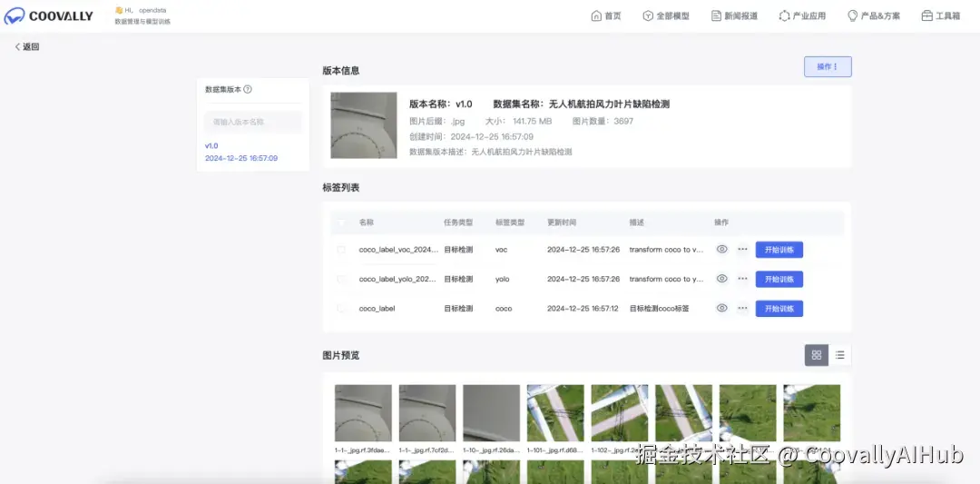This screenshot has height=484, width=980.
Task: Go back using the 返回 link
Action: coord(27,47)
